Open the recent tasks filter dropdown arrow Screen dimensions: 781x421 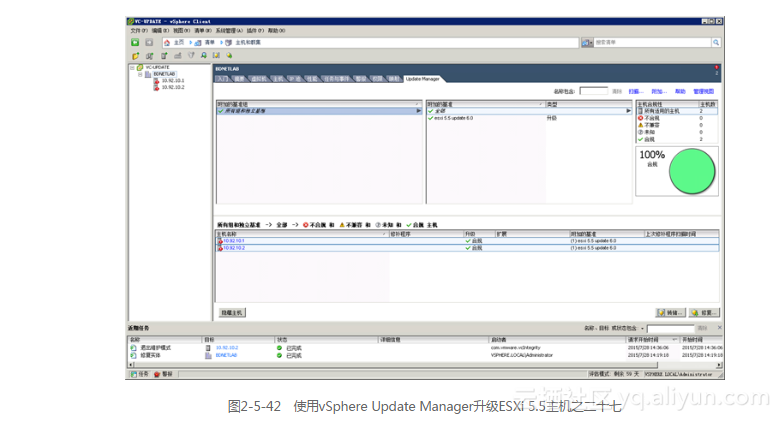642,328
